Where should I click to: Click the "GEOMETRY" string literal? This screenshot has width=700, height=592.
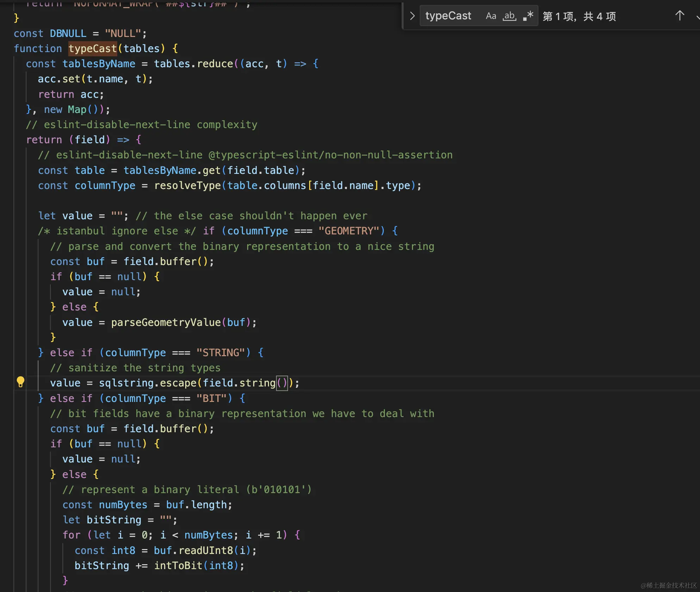tap(349, 231)
